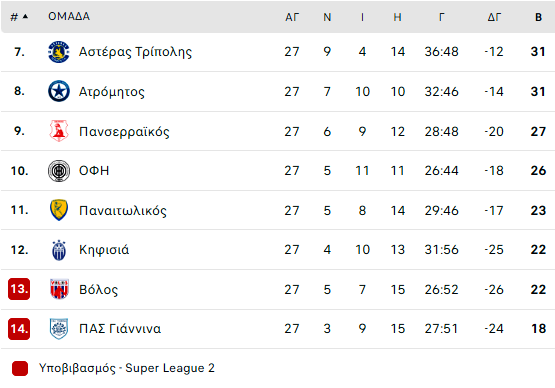The image size is (555, 388).
Task: Select the Κηφισιά blue striped crest
Action: point(59,250)
